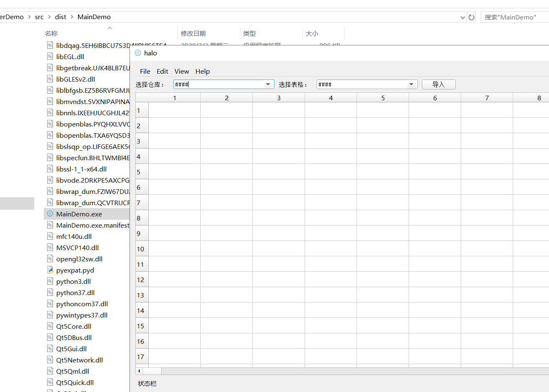Screen dimensions: 549x392
Task: Open the File menu in halo
Action: tap(145, 71)
